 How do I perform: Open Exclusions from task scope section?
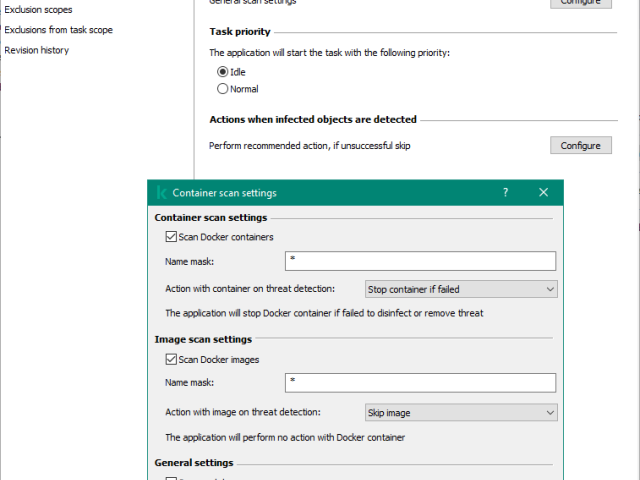coord(58,30)
